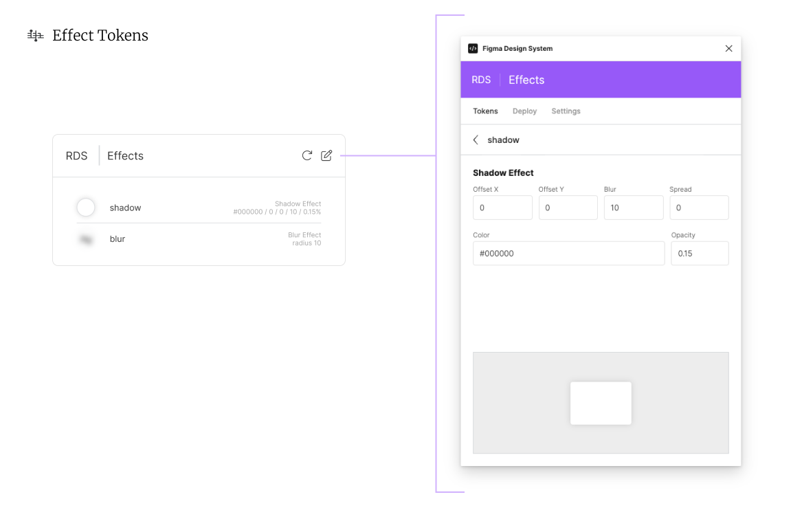This screenshot has height=532, width=802.
Task: Click the shadow circle preview swatch
Action: 86,207
